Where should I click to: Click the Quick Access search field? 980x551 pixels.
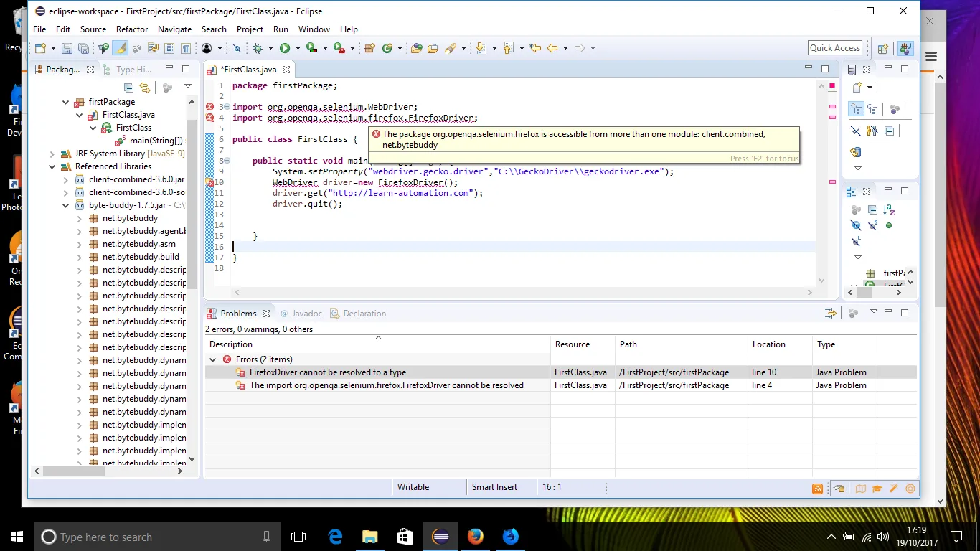coord(834,48)
